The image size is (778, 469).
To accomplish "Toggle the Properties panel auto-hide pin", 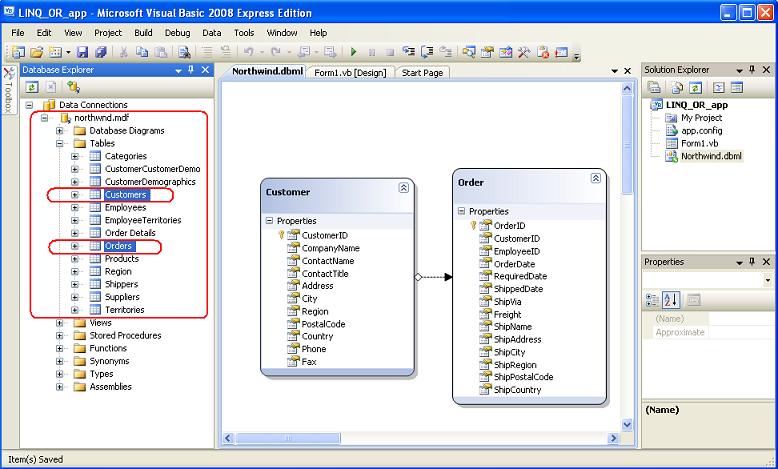I will [x=752, y=262].
